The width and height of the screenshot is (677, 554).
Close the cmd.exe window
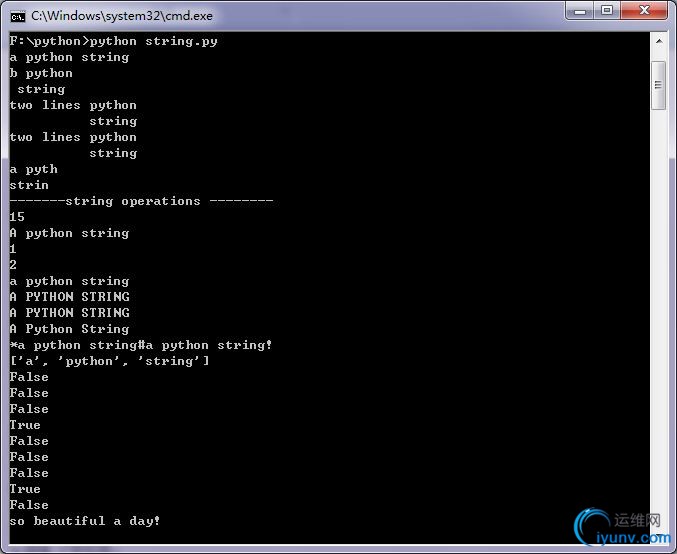tap(644, 11)
